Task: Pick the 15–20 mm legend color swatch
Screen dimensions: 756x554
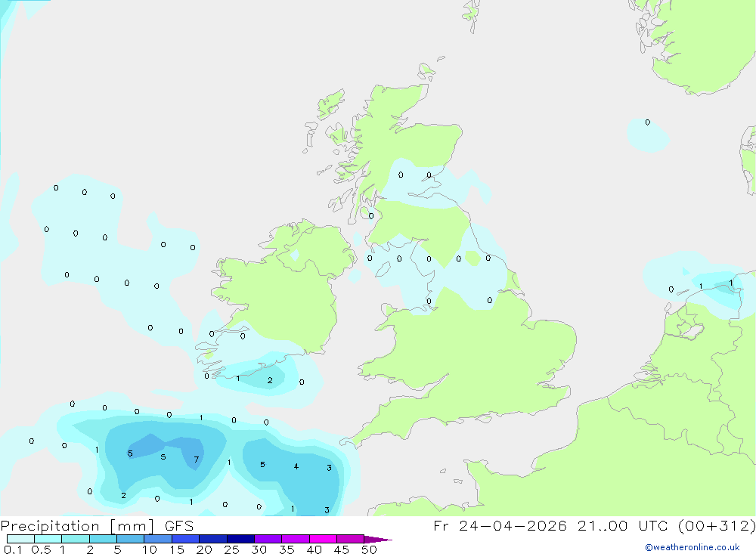Action: click(186, 539)
